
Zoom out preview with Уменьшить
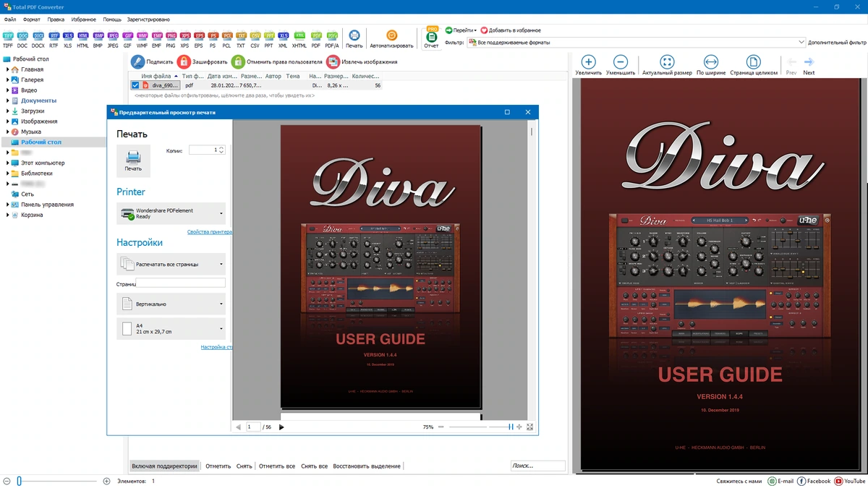pos(620,65)
